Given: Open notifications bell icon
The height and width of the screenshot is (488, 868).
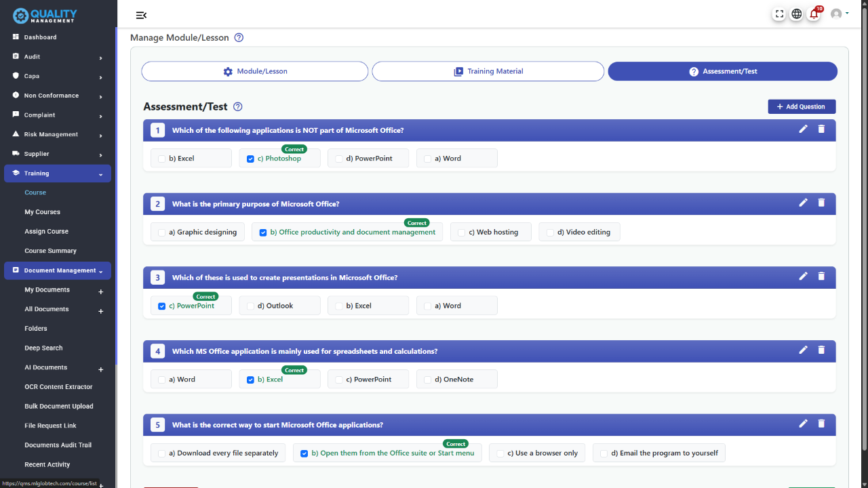Looking at the screenshot, I should [x=814, y=14].
